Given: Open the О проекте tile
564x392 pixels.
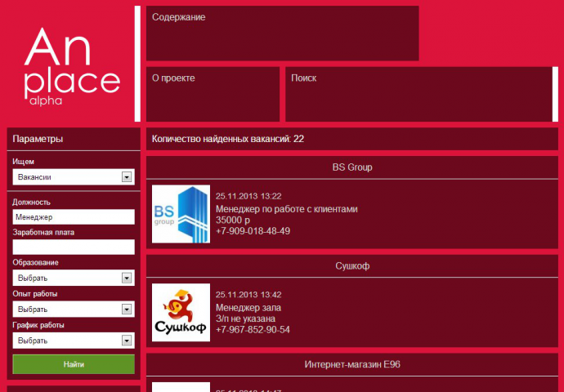Looking at the screenshot, I should click(213, 94).
